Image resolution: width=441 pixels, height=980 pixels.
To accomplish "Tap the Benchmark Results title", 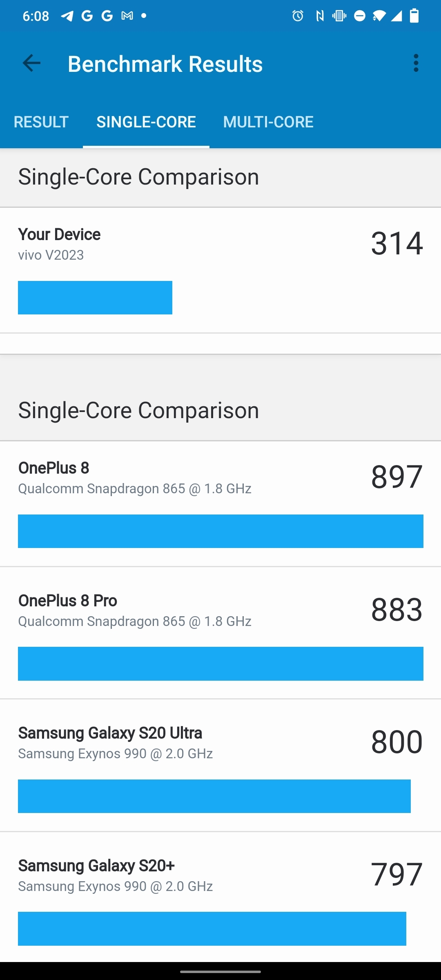I will click(x=165, y=64).
